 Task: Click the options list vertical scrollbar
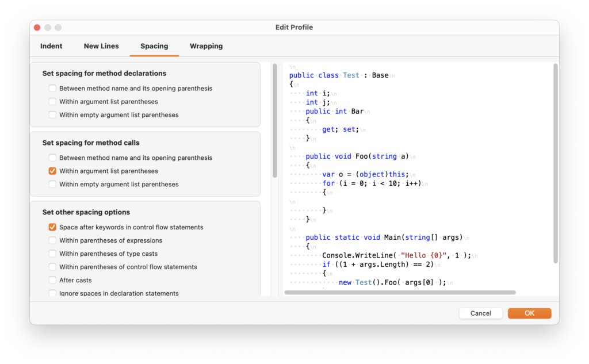pos(274,121)
